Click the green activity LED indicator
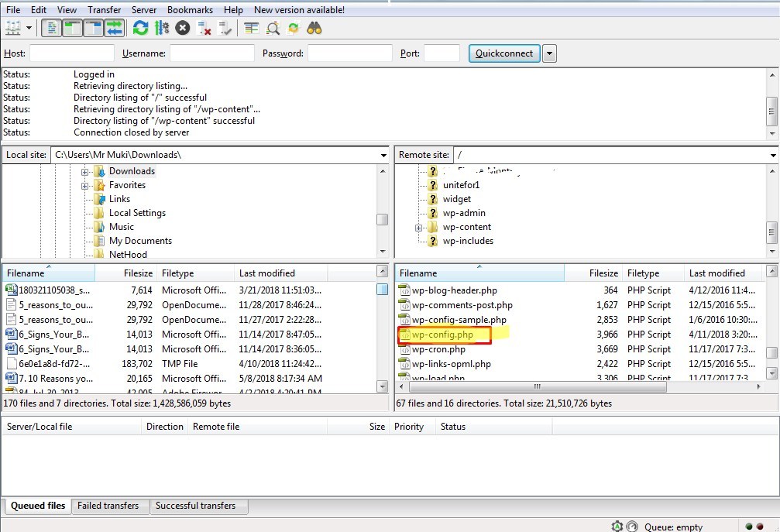The width and height of the screenshot is (780, 532). (749, 527)
